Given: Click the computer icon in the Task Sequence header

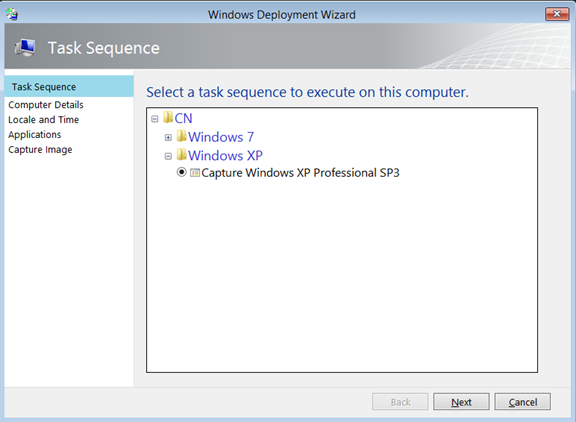Looking at the screenshot, I should coord(25,48).
